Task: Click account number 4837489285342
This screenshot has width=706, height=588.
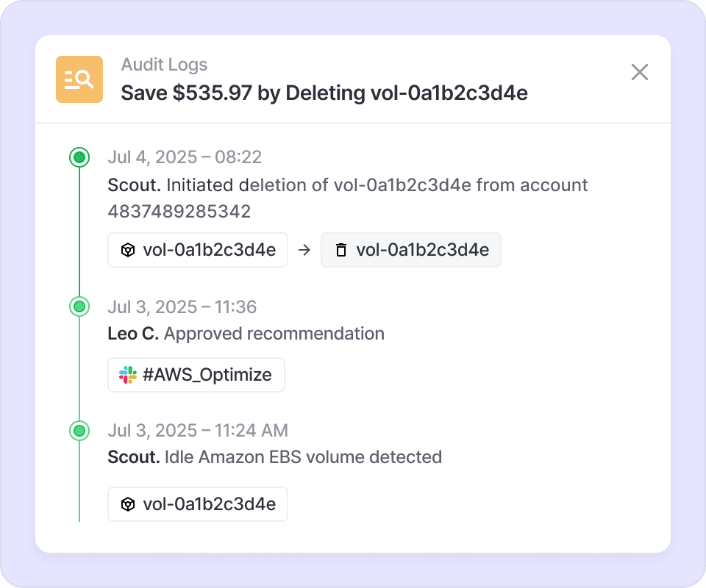Action: [x=179, y=212]
